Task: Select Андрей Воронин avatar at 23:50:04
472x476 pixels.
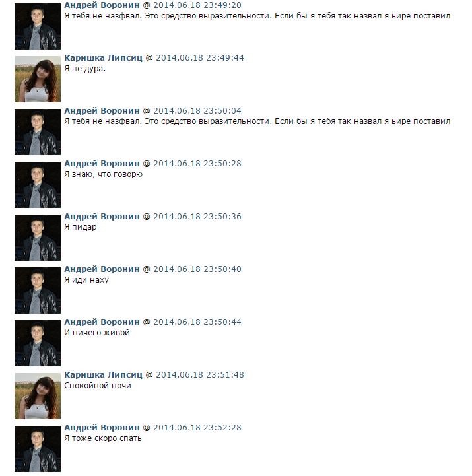Action: coord(38,132)
